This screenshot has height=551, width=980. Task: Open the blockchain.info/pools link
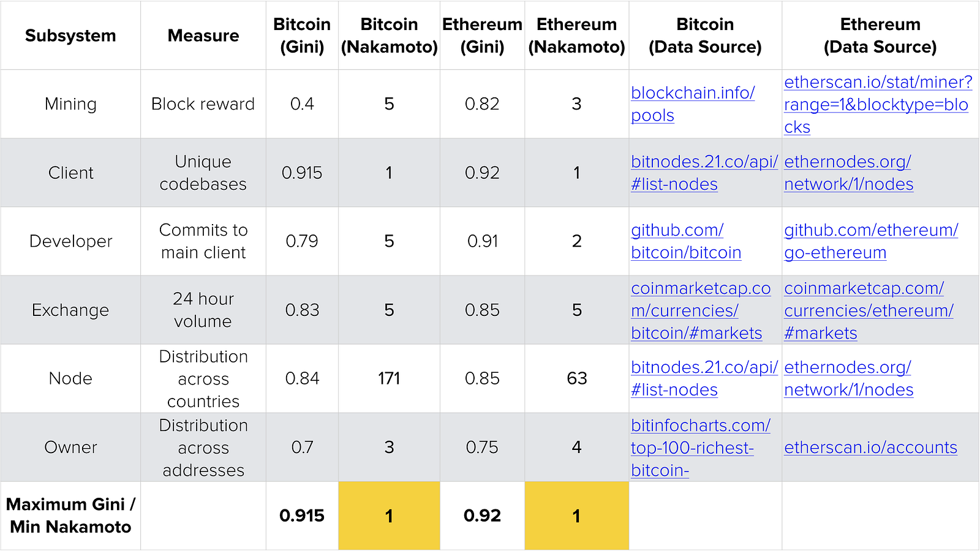pos(692,93)
